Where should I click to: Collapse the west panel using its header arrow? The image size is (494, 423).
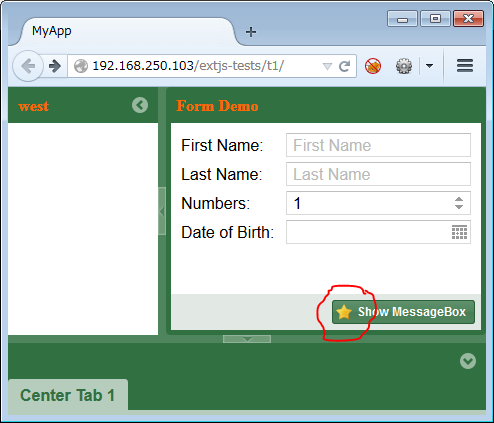(140, 105)
